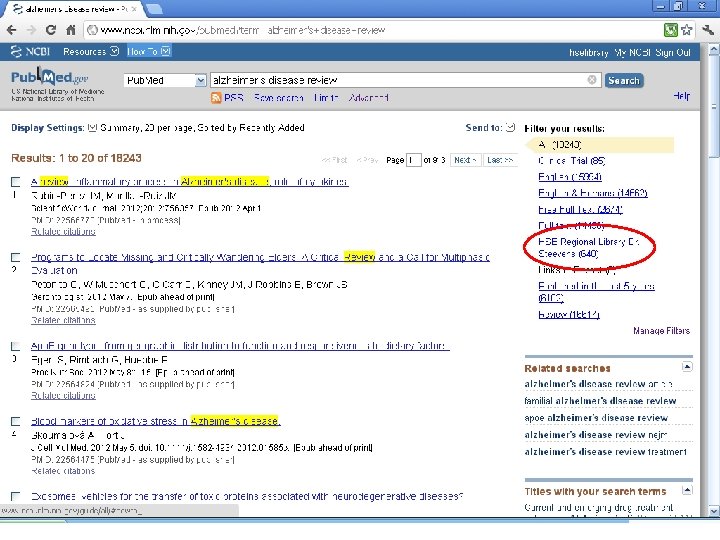
Task: Click the hsclibrary username link
Action: 589,52
